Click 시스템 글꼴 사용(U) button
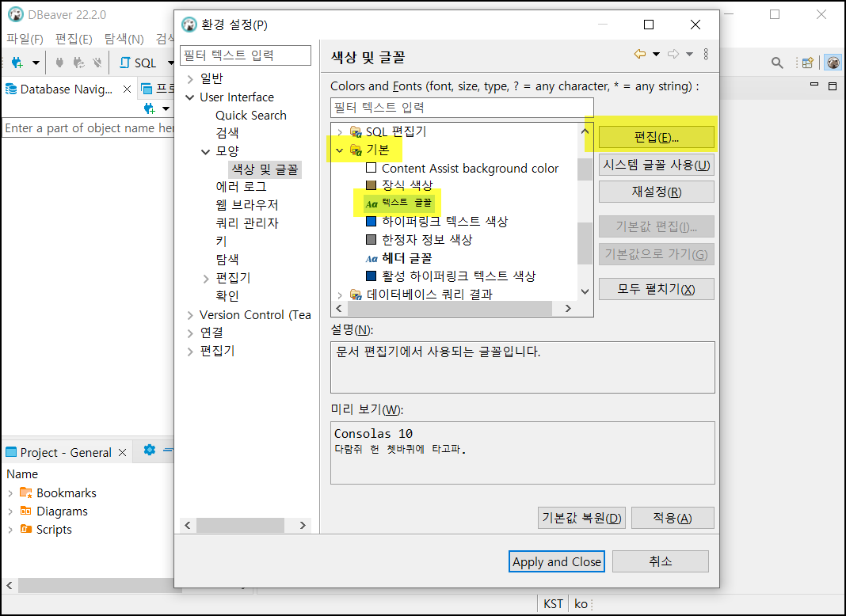This screenshot has height=616, width=846. [x=656, y=165]
